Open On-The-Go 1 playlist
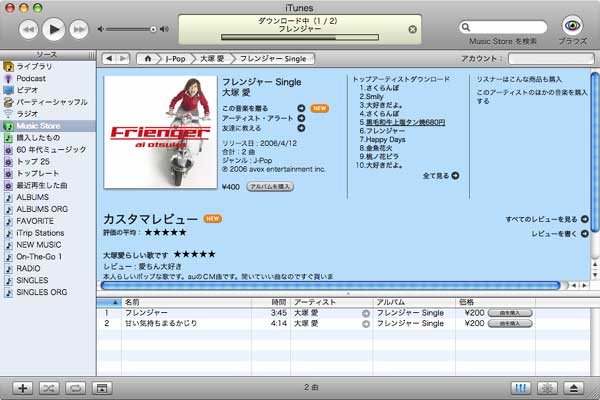Viewport: 600px width, 400px height. (48, 256)
